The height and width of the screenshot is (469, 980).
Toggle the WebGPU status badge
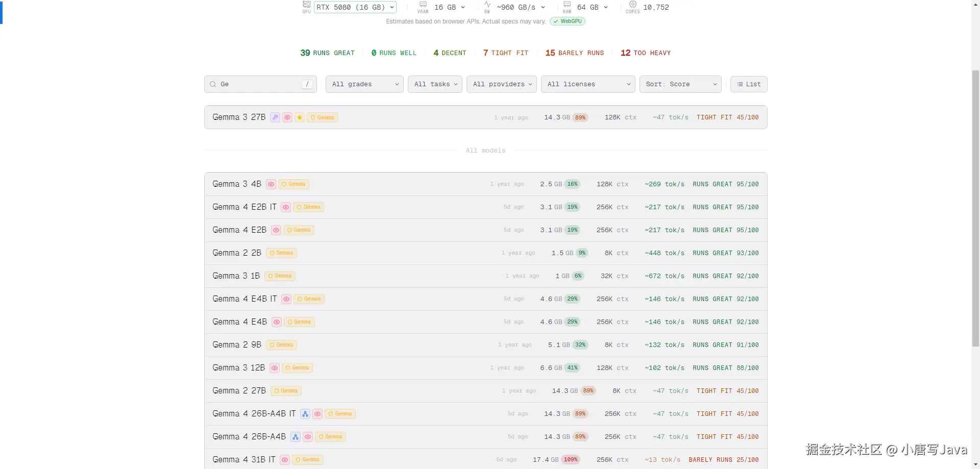pos(568,21)
